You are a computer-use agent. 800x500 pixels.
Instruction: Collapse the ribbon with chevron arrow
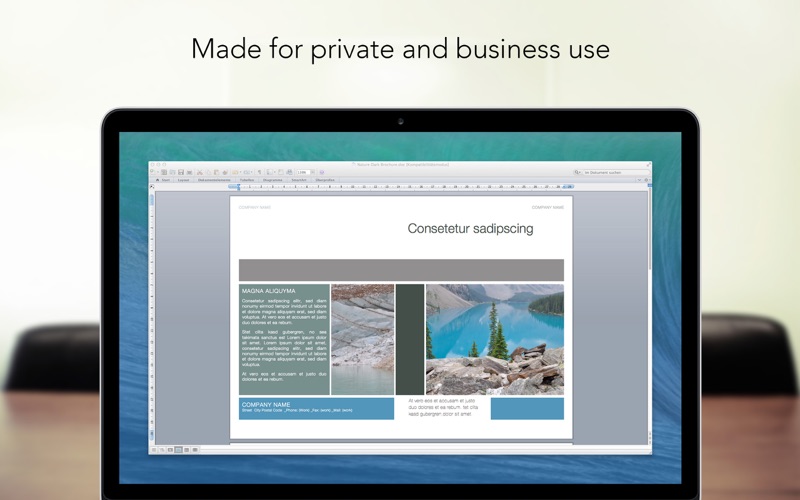[x=639, y=180]
